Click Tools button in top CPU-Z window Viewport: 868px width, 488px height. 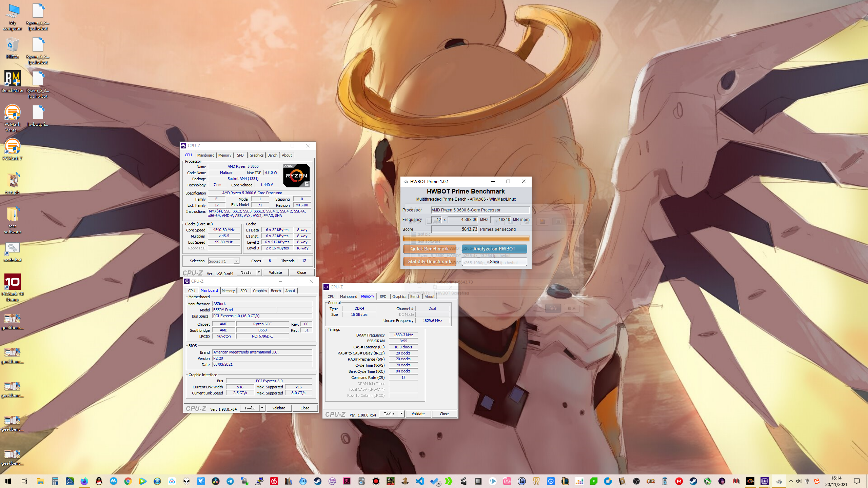coord(246,272)
